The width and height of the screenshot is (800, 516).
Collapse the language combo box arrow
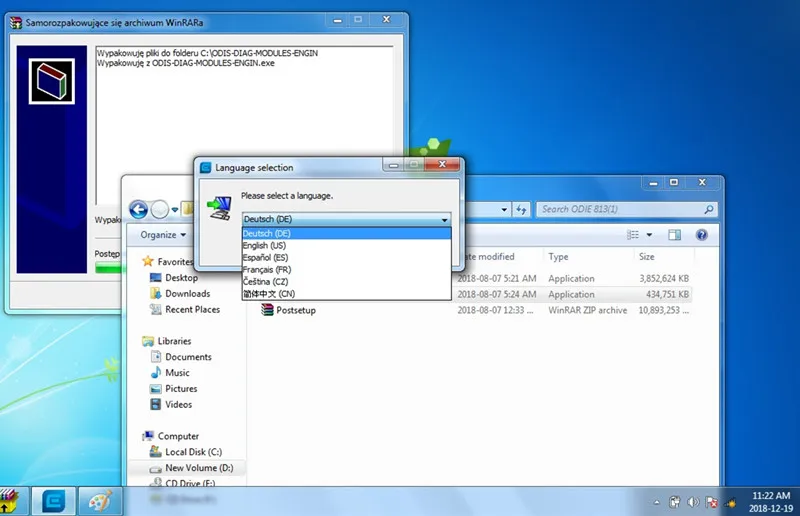[444, 219]
